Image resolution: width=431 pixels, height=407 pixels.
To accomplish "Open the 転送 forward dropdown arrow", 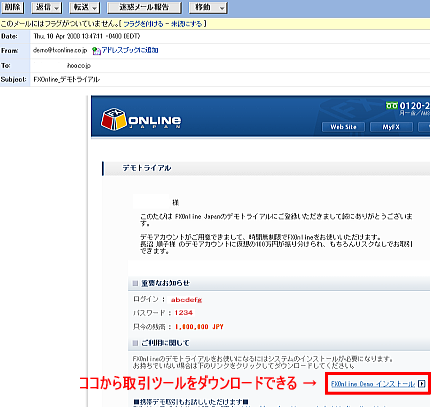I will pos(95,8).
